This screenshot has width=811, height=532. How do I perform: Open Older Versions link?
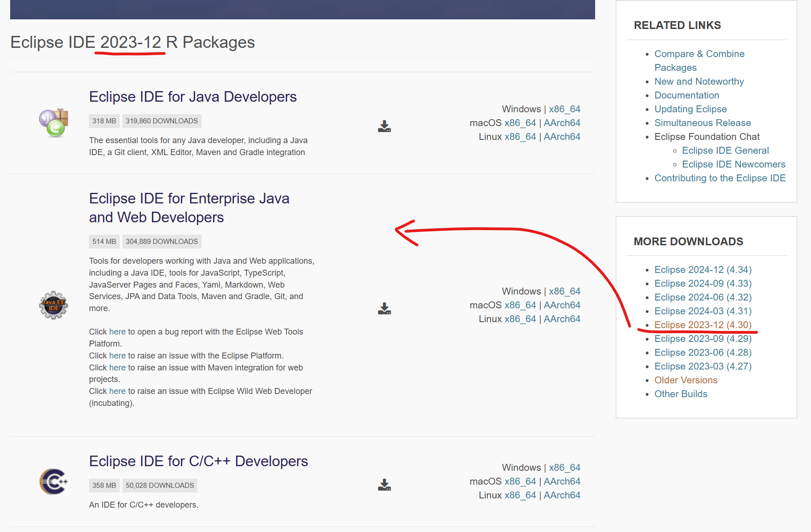[x=686, y=380]
